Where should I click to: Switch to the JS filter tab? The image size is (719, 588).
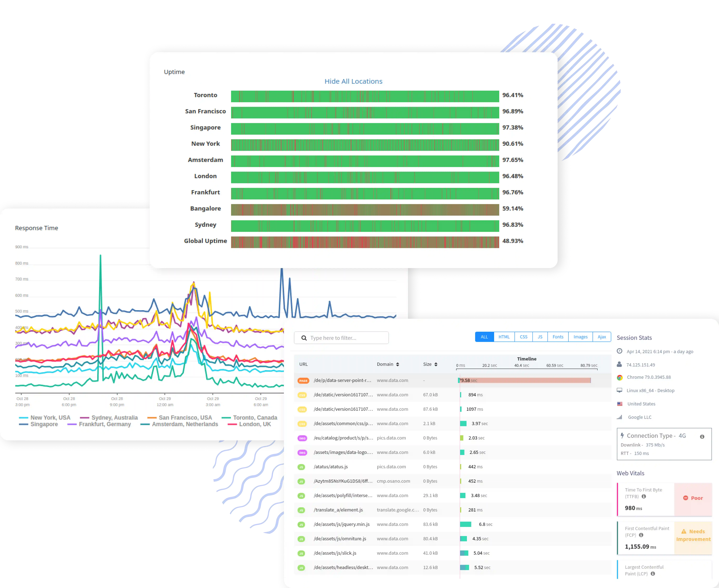[540, 337]
